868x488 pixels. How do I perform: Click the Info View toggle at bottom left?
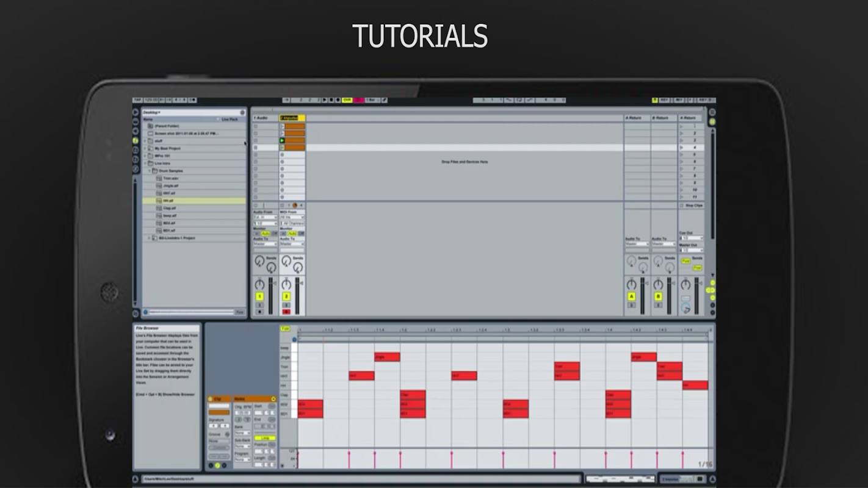(136, 479)
